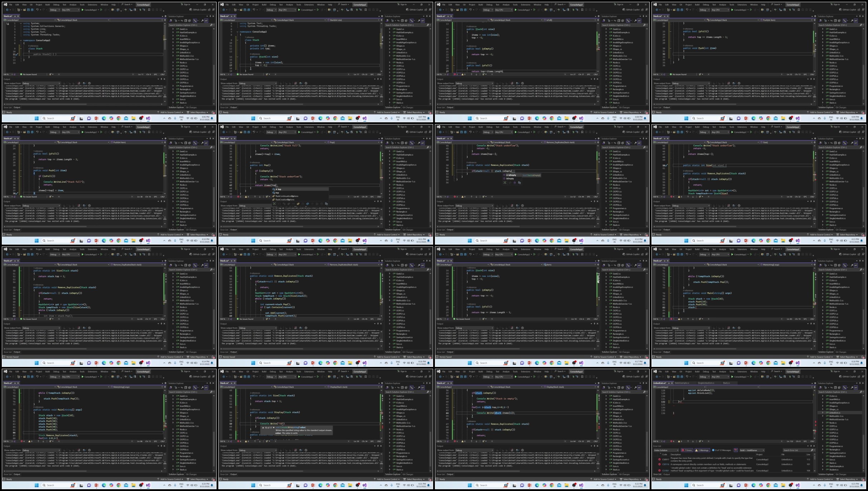This screenshot has height=491, width=868.
Task: Click the Error List filter funnel icon
Action: pos(736,450)
